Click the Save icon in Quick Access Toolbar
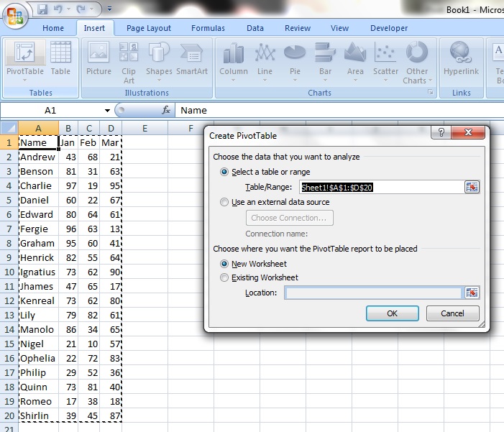 (42, 10)
